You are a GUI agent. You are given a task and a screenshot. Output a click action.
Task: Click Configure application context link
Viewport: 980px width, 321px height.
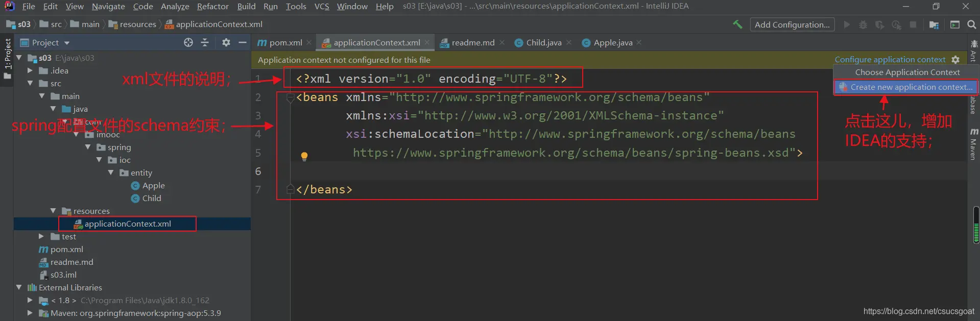(x=890, y=60)
